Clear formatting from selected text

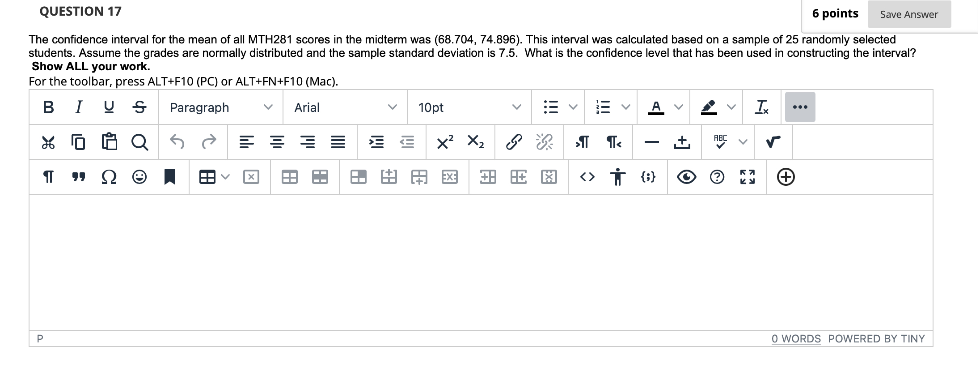point(762,107)
